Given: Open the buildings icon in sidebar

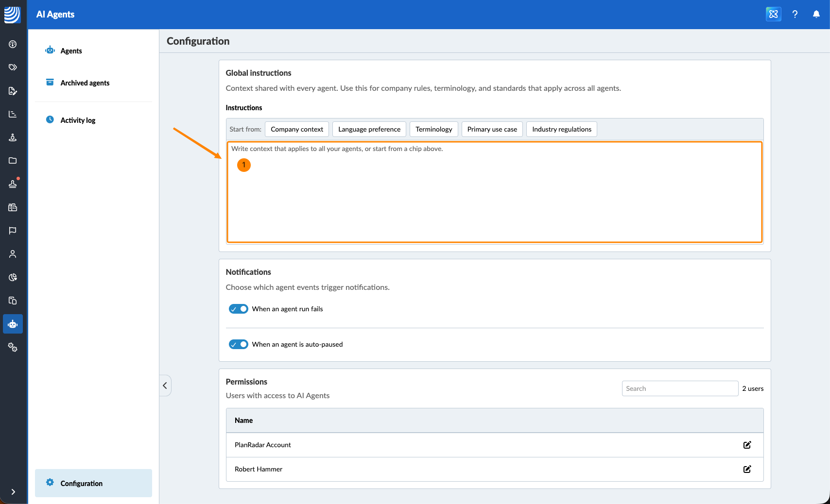Looking at the screenshot, I should tap(13, 207).
